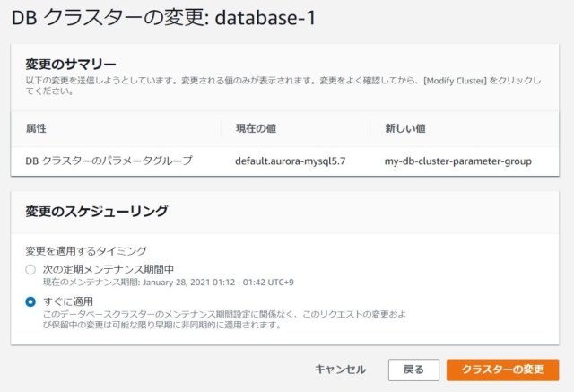Select the すぐに適用 radio button
This screenshot has height=392, width=574.
pyautogui.click(x=30, y=302)
